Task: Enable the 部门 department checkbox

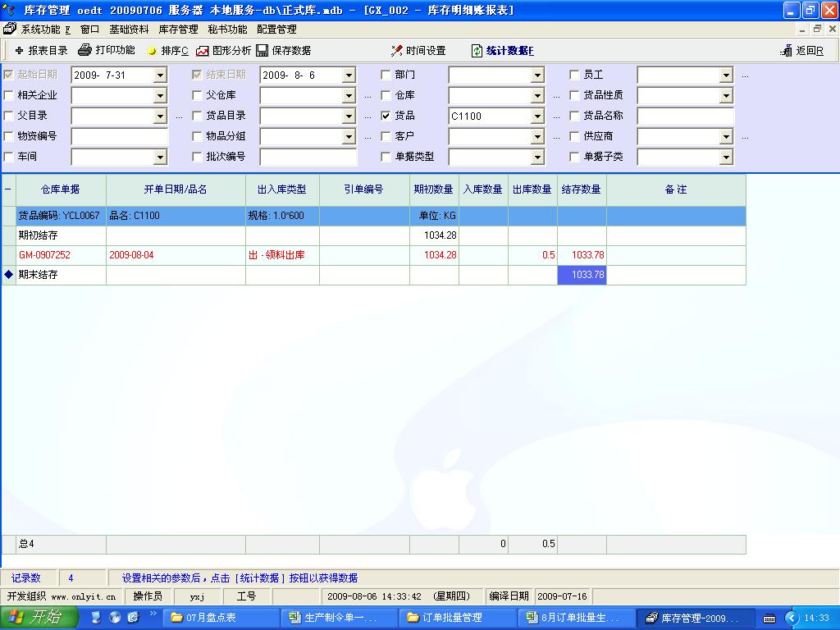Action: tap(386, 75)
